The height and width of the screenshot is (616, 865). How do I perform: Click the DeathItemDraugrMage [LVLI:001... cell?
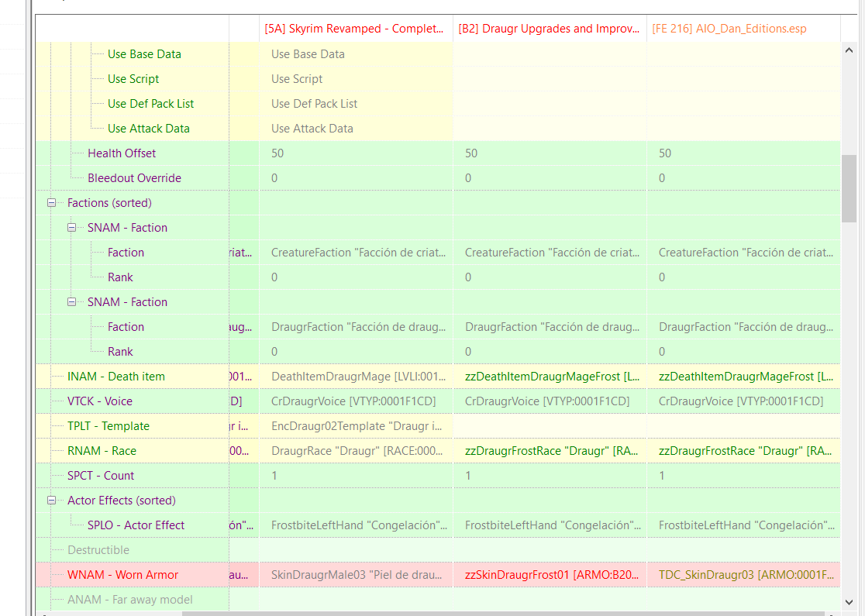tap(356, 377)
